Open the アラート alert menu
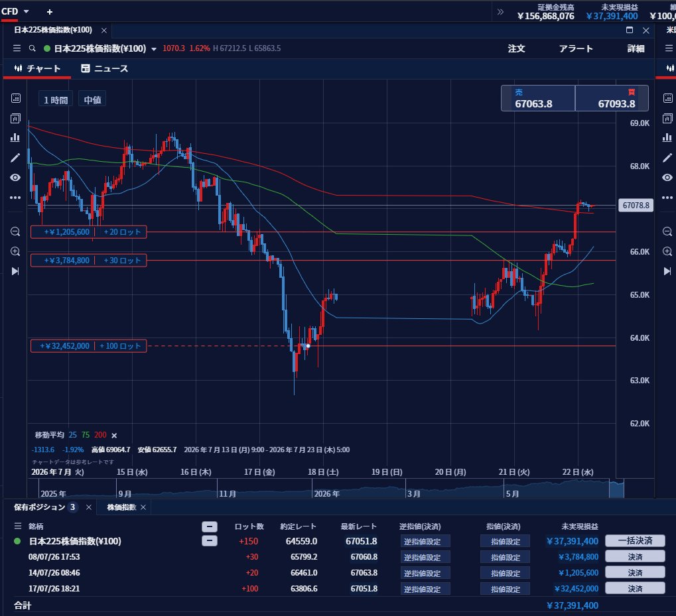Viewport: 676px width, 616px height. [576, 48]
